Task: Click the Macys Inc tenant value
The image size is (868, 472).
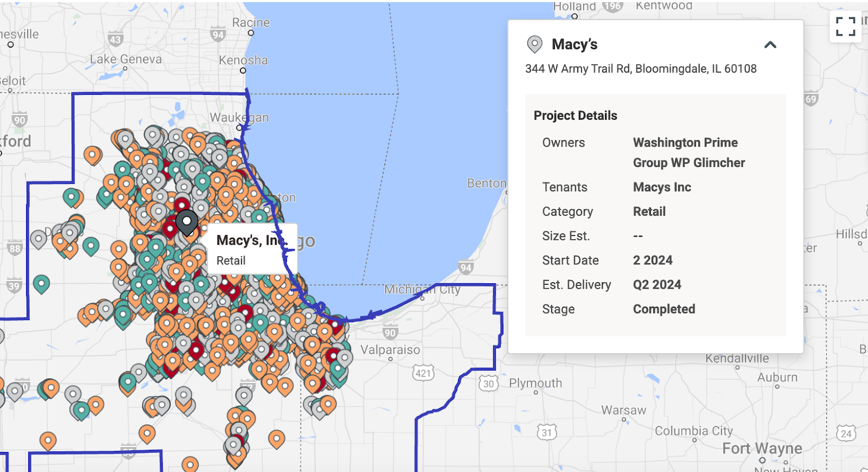Action: (x=662, y=187)
